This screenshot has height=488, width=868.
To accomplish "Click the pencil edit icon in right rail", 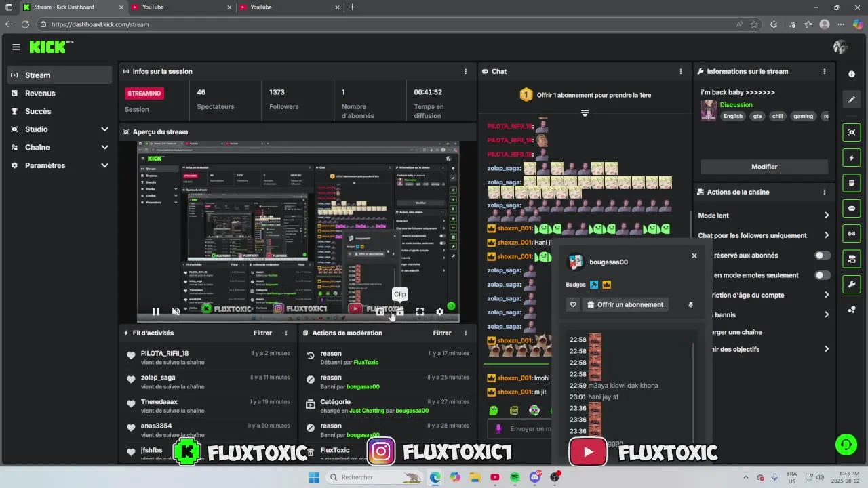I will click(x=852, y=99).
